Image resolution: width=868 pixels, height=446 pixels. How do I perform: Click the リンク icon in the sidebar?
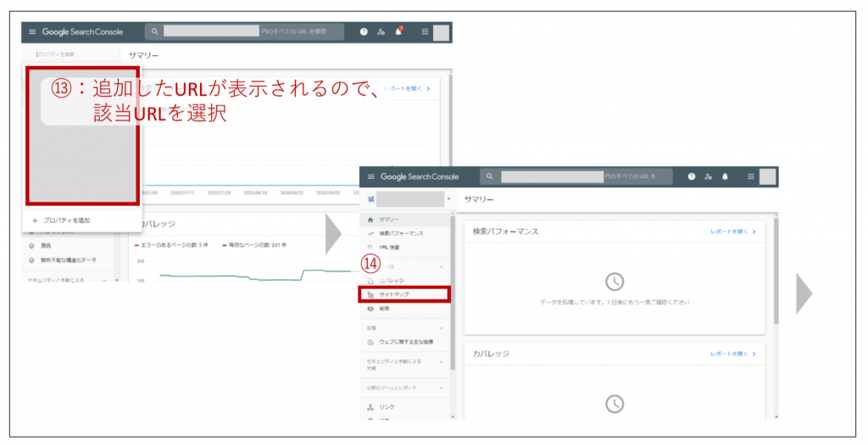coord(370,407)
